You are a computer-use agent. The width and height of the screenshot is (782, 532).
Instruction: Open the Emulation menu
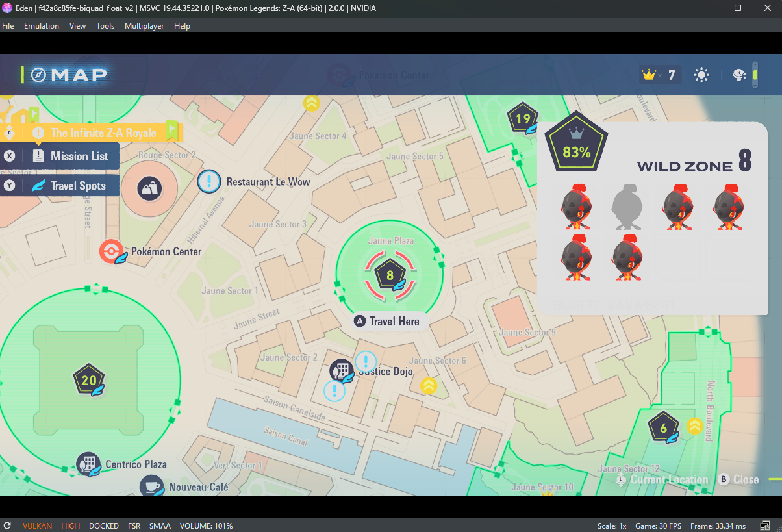(x=42, y=26)
